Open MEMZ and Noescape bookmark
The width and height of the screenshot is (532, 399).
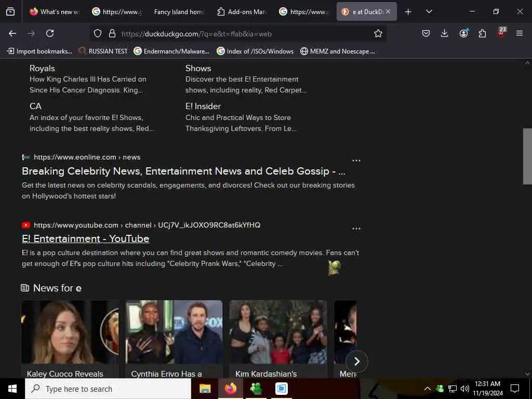pyautogui.click(x=338, y=51)
